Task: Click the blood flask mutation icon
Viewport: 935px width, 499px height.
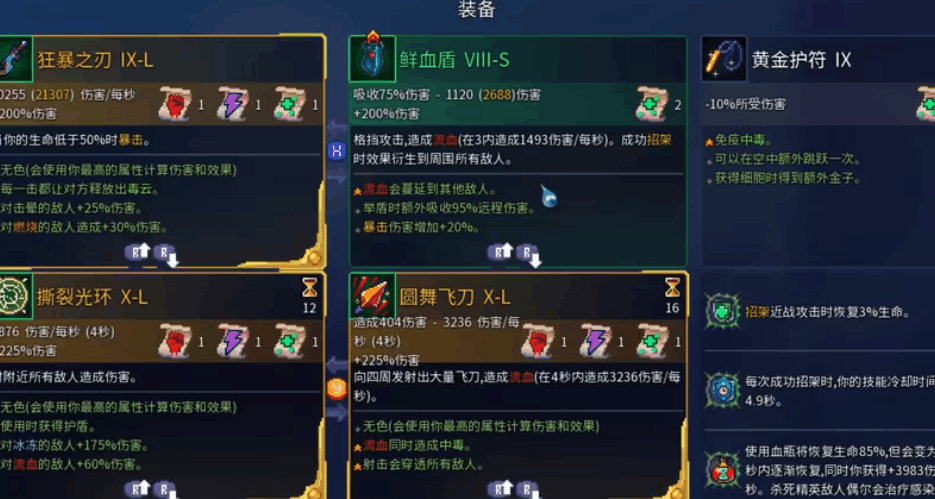Action: pyautogui.click(x=723, y=470)
